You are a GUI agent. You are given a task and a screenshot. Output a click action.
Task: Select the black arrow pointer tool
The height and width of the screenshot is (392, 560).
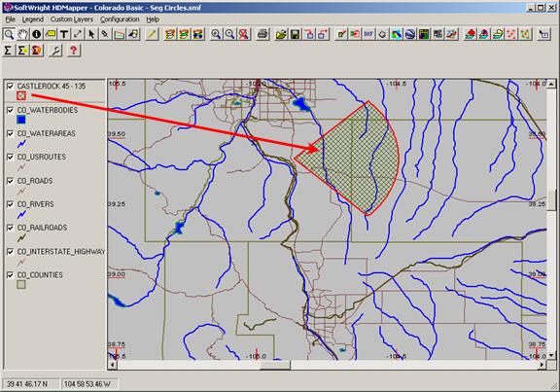91,34
